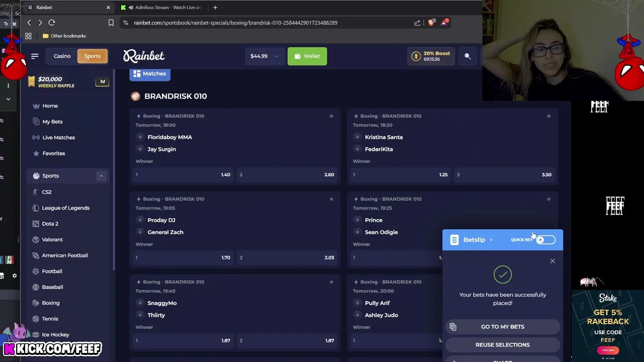Viewport: 644px width, 362px height.
Task: Favorite the Kristina Santa match star
Action: point(548,116)
